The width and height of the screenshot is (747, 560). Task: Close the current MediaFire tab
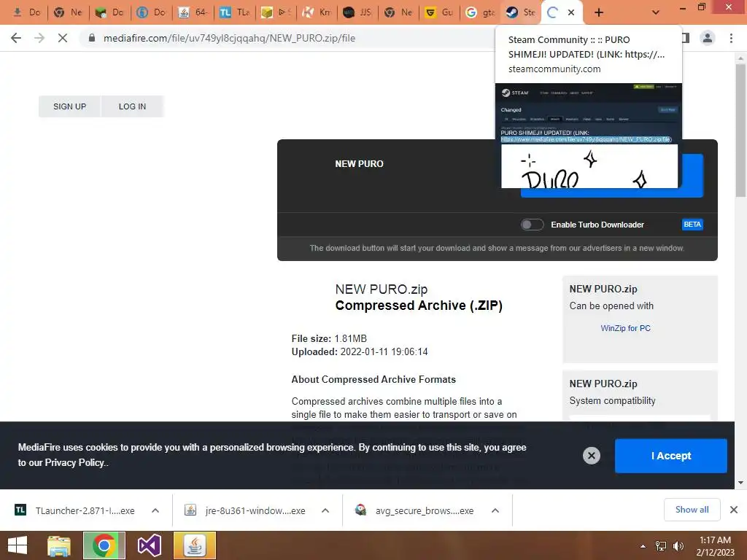point(571,12)
